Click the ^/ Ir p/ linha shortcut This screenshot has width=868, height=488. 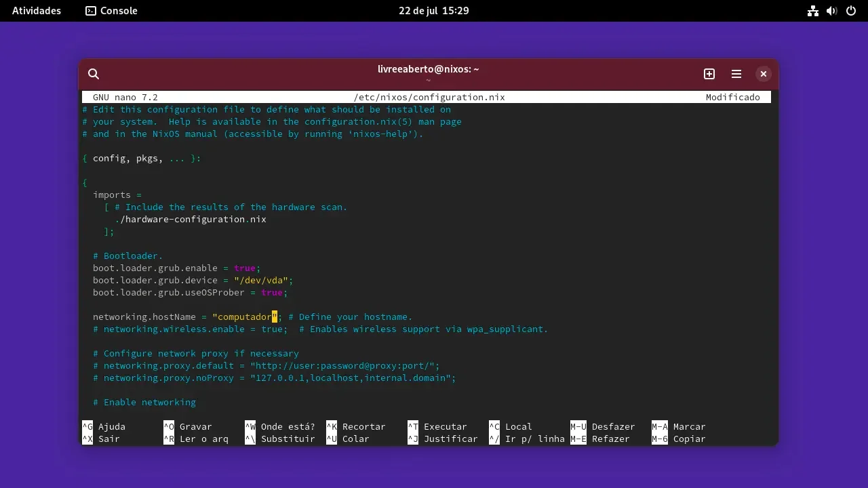coord(527,439)
